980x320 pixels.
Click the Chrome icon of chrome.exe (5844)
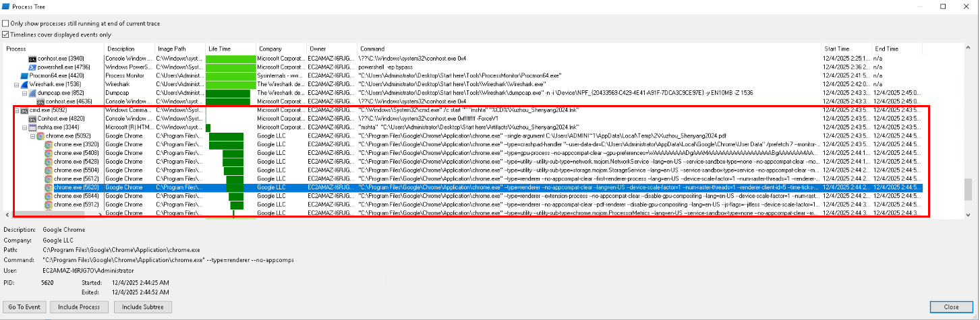point(49,196)
